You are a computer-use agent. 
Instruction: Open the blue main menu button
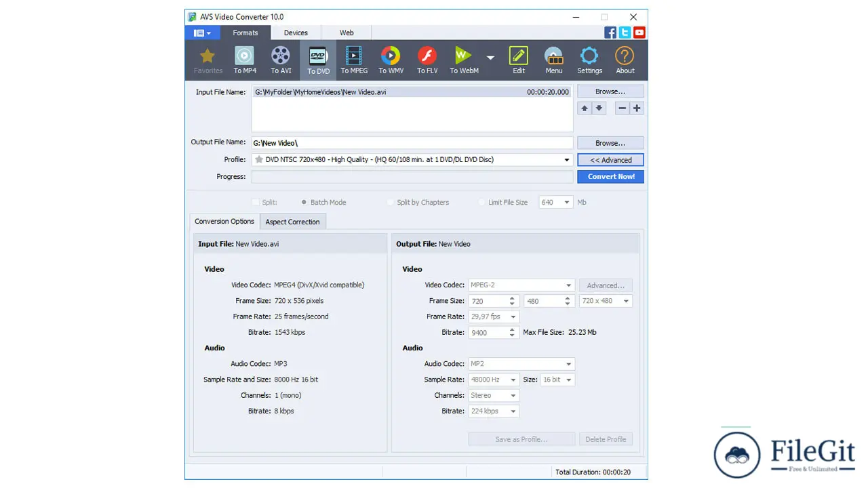tap(202, 33)
